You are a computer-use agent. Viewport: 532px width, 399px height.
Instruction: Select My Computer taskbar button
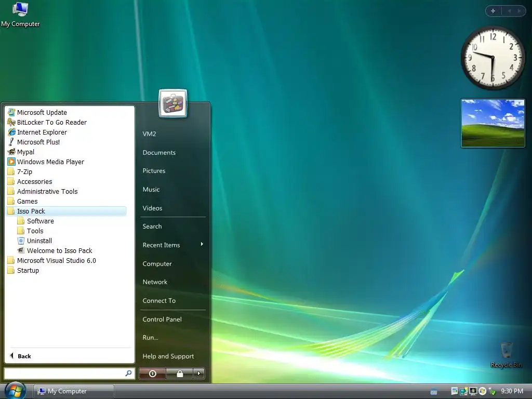[x=74, y=391]
